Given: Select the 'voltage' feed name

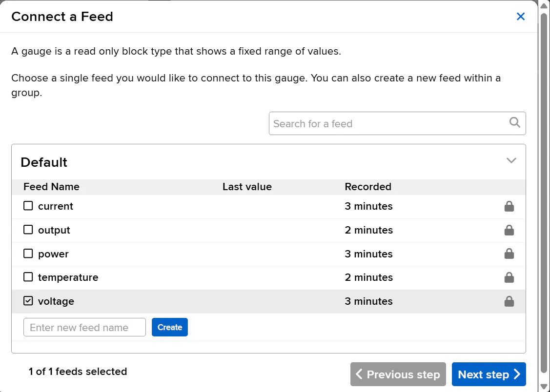Looking at the screenshot, I should click(x=56, y=301).
